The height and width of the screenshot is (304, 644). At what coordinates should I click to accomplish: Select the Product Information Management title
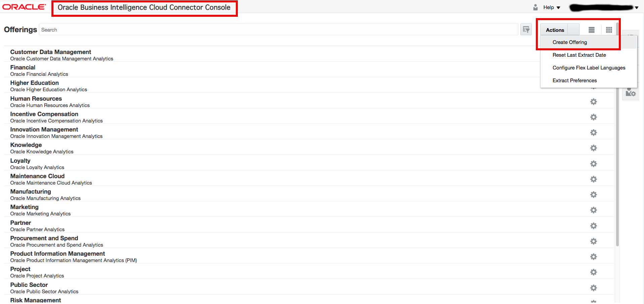[57, 254]
